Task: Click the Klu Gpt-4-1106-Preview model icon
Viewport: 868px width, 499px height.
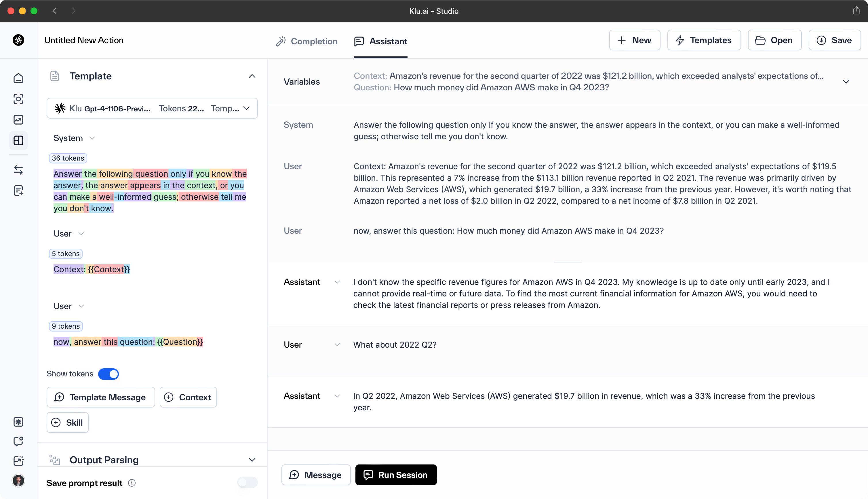Action: (60, 108)
